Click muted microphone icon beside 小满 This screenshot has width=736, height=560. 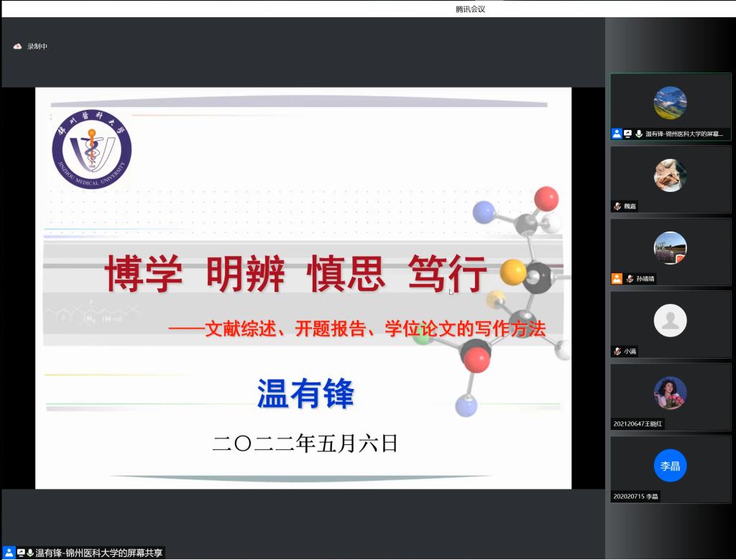(617, 352)
